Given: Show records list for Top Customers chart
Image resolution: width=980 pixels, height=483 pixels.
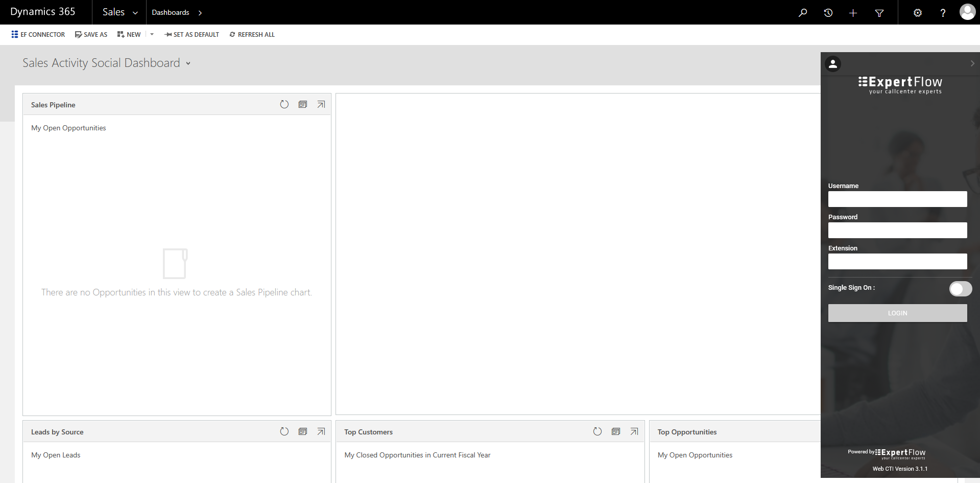Looking at the screenshot, I should [x=616, y=431].
